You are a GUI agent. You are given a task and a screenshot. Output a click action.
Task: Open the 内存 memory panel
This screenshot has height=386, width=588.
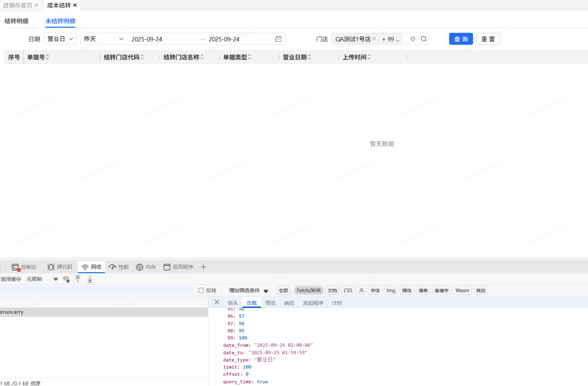[x=146, y=267]
